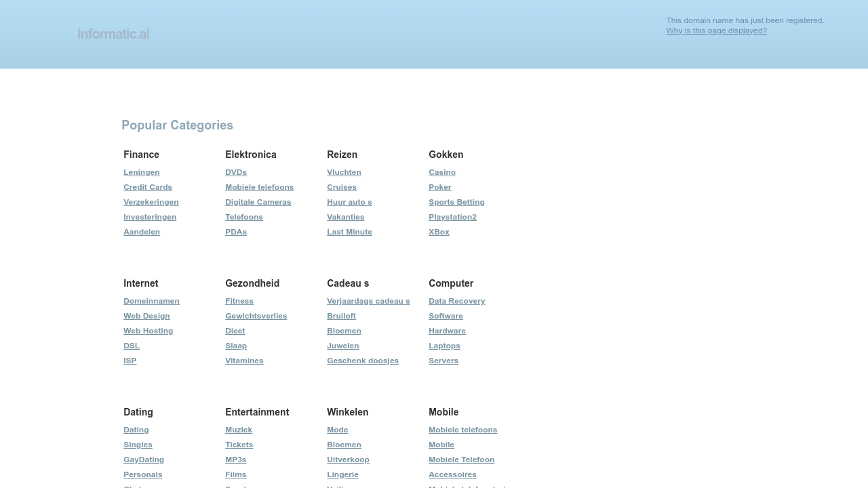Click Mobiele telefoons under Elektronica
This screenshot has width=868, height=488.
tap(259, 187)
